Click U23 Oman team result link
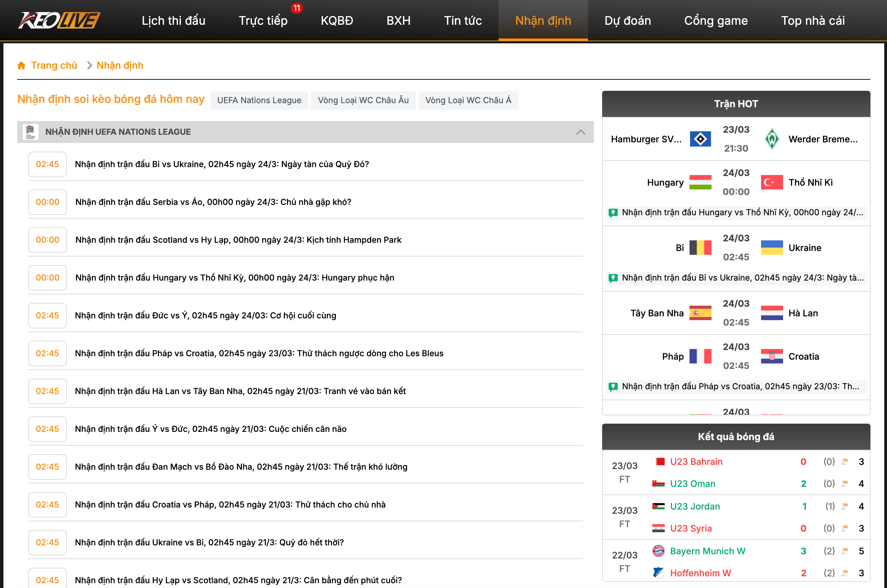 (692, 484)
